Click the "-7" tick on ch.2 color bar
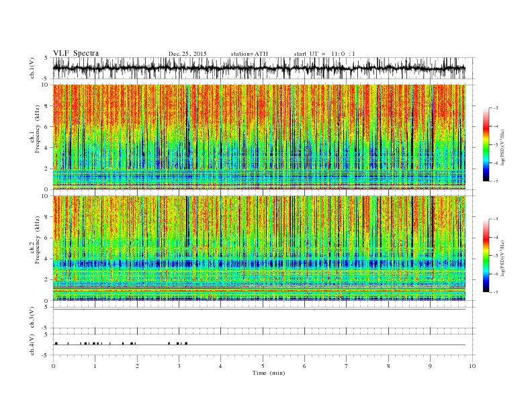 pos(496,292)
